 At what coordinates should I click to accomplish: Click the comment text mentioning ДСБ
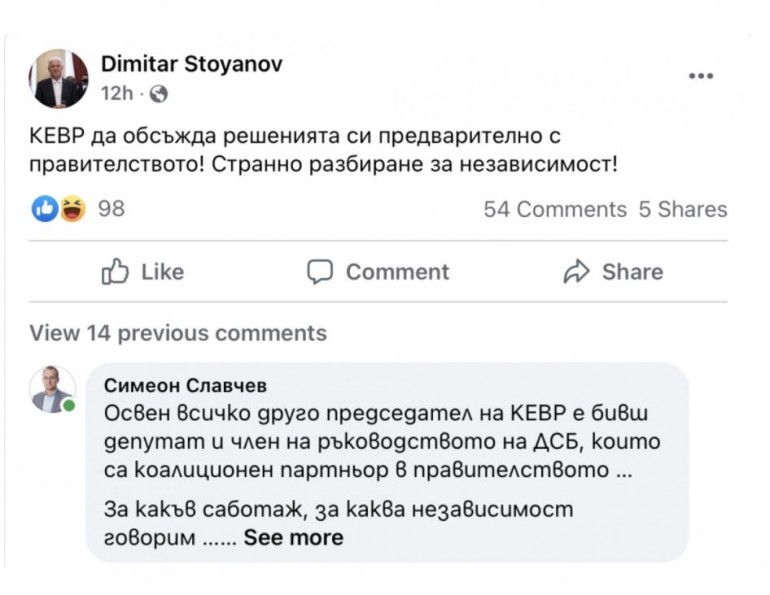(x=382, y=441)
